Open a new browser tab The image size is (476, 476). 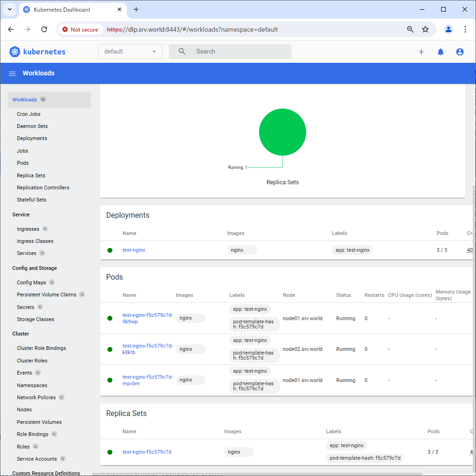coord(136,9)
